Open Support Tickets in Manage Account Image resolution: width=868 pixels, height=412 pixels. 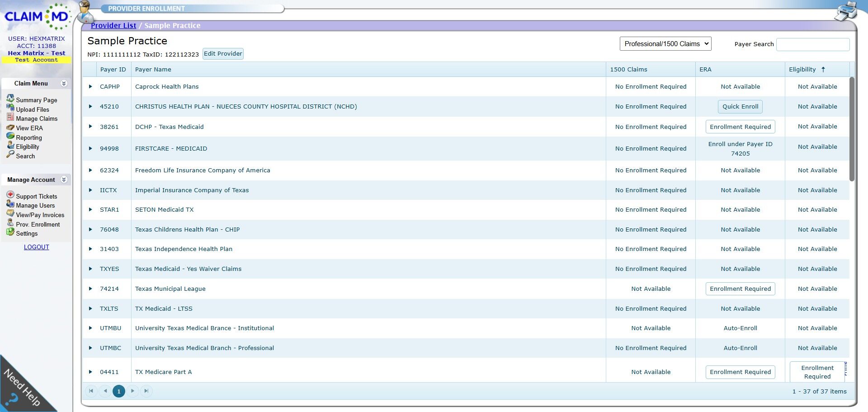pyautogui.click(x=37, y=196)
